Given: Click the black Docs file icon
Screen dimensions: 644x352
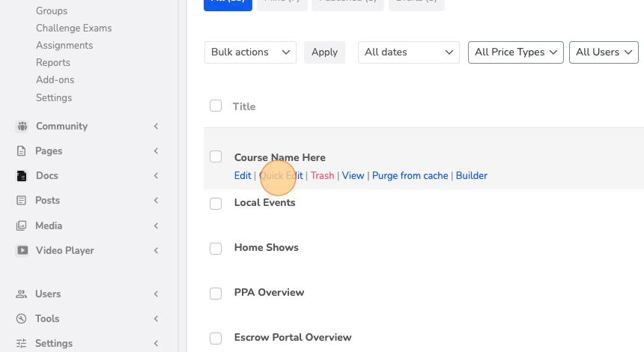Looking at the screenshot, I should pos(22,176).
